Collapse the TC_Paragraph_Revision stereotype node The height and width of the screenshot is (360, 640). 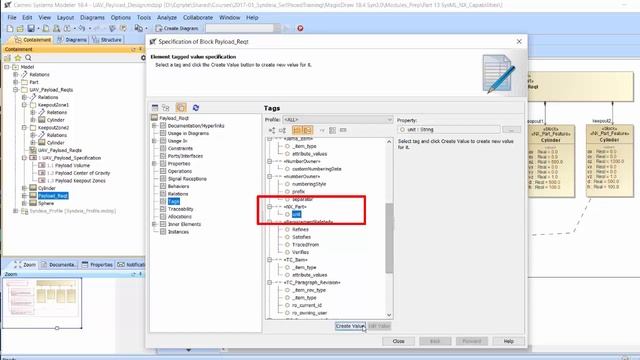270,282
